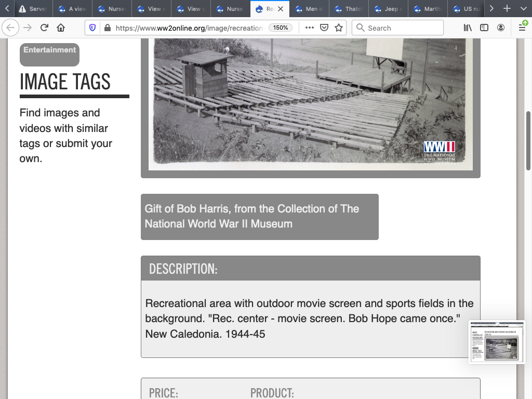Reset the 150% zoom level
This screenshot has height=399, width=532.
click(281, 28)
